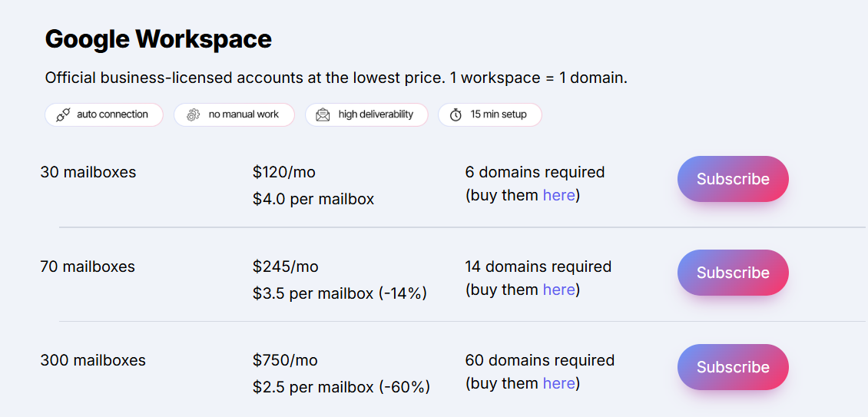Click the '$750/mo' price
The height and width of the screenshot is (417, 868).
point(285,360)
